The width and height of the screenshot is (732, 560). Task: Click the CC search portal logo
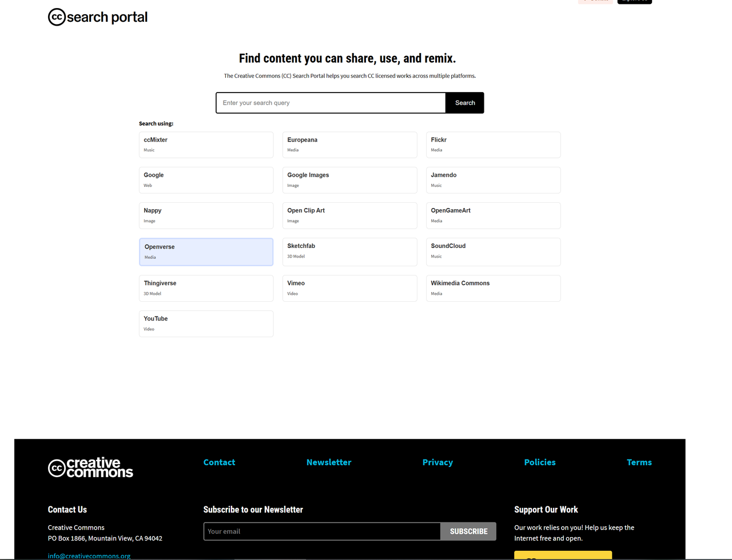coord(98,17)
